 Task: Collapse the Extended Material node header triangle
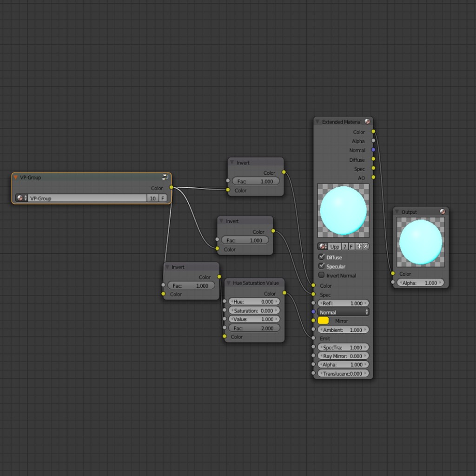317,121
